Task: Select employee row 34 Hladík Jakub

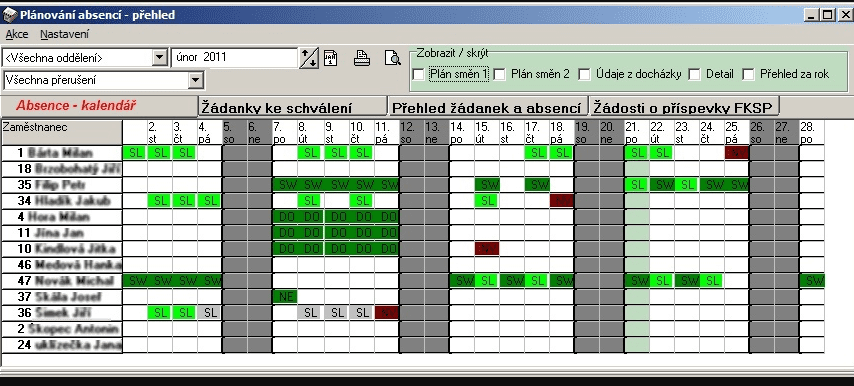Action: click(62, 201)
